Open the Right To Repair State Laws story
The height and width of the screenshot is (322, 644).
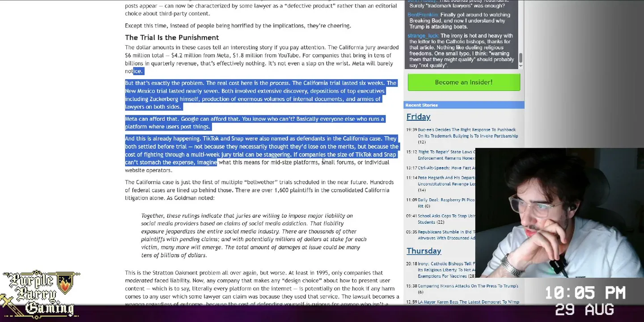click(x=446, y=155)
